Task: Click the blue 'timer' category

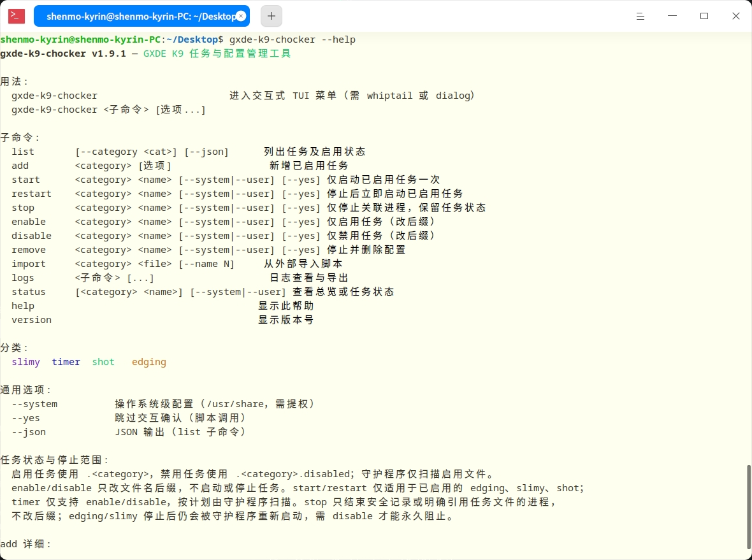Action: (x=66, y=362)
